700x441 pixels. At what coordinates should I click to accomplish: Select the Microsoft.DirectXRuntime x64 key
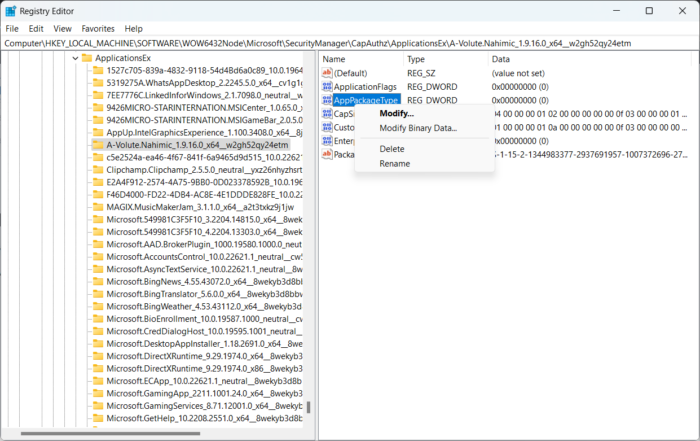coord(204,356)
